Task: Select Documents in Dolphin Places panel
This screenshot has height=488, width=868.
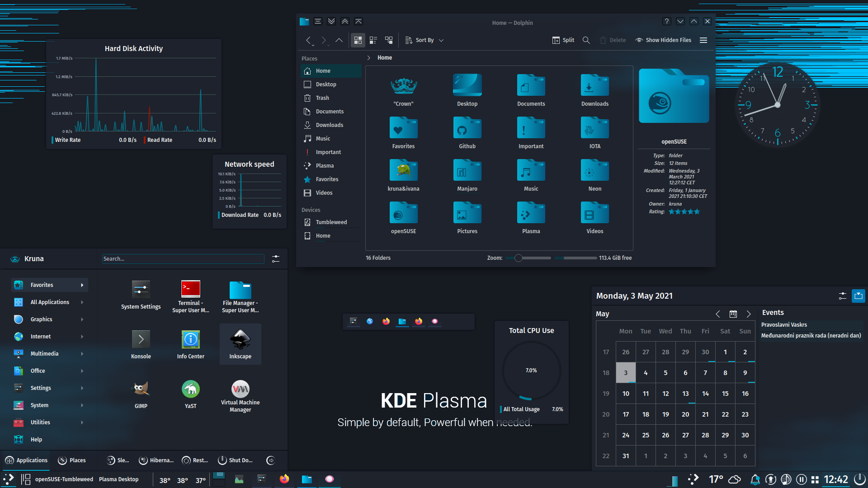Action: pos(331,112)
